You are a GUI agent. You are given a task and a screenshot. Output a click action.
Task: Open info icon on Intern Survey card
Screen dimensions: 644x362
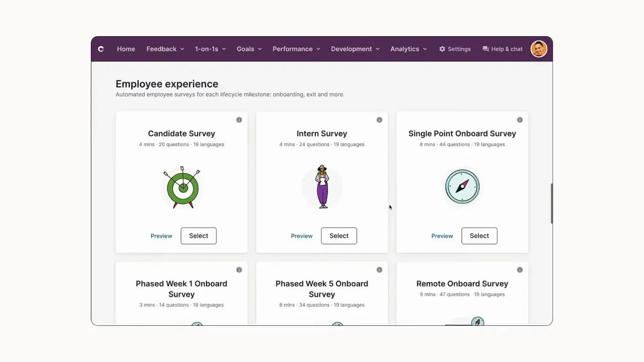379,120
